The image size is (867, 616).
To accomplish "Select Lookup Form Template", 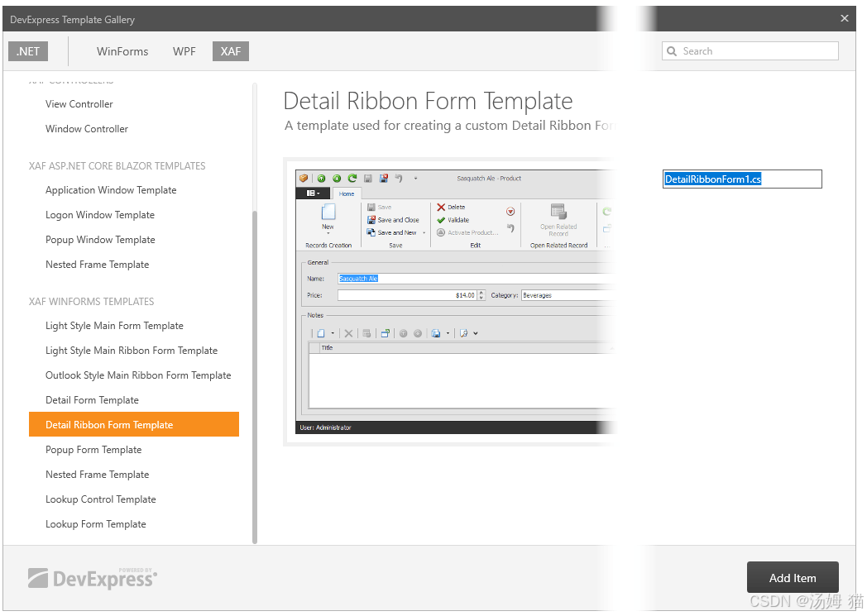I will [x=96, y=524].
